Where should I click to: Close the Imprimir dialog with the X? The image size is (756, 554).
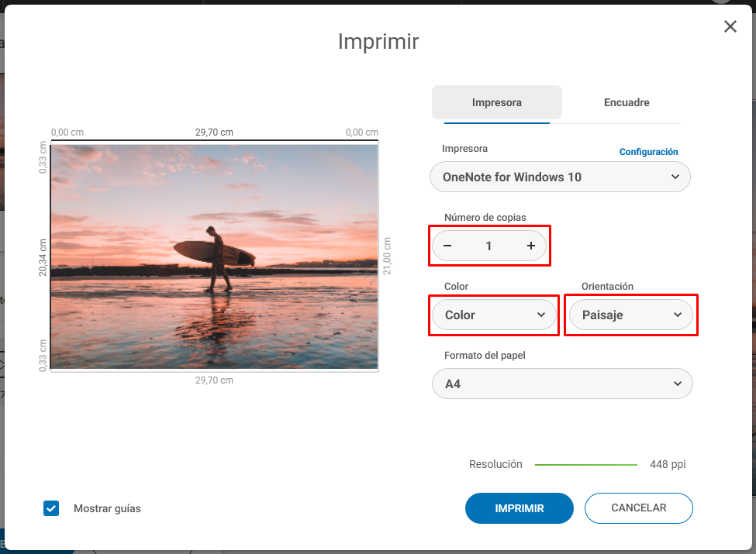pyautogui.click(x=730, y=26)
